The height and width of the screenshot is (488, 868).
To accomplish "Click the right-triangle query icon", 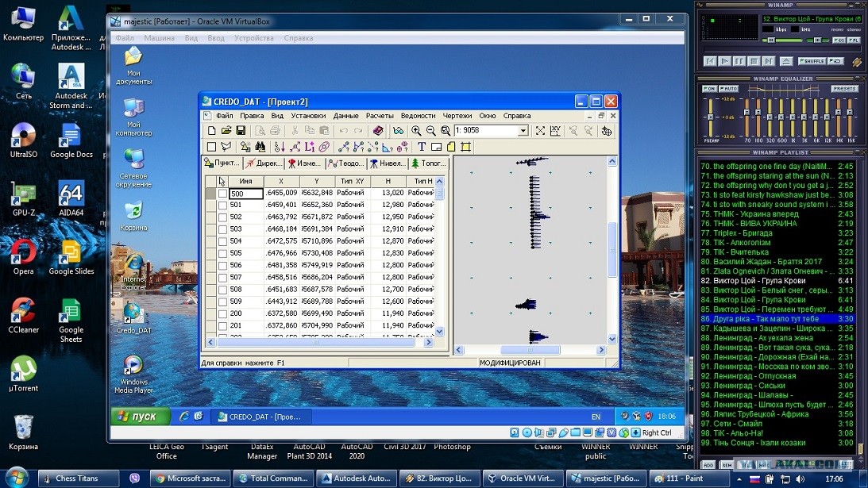I will [x=388, y=147].
